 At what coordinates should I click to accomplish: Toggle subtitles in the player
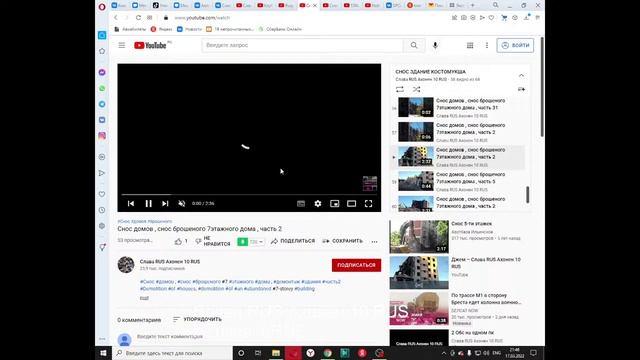301,203
